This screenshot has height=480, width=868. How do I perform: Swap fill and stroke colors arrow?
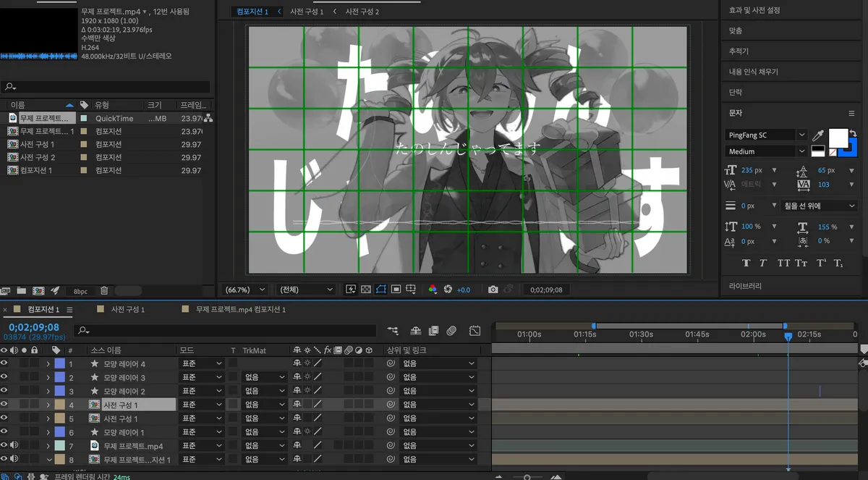pyautogui.click(x=852, y=133)
